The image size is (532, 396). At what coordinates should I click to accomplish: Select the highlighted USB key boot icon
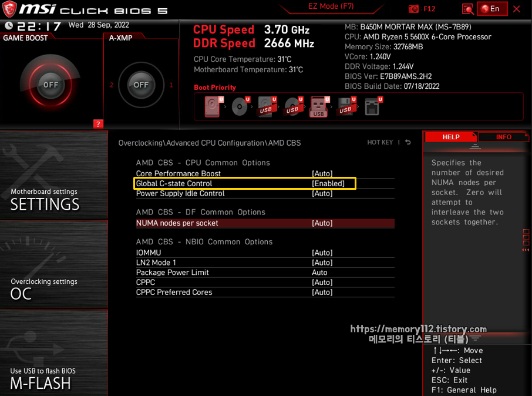319,107
